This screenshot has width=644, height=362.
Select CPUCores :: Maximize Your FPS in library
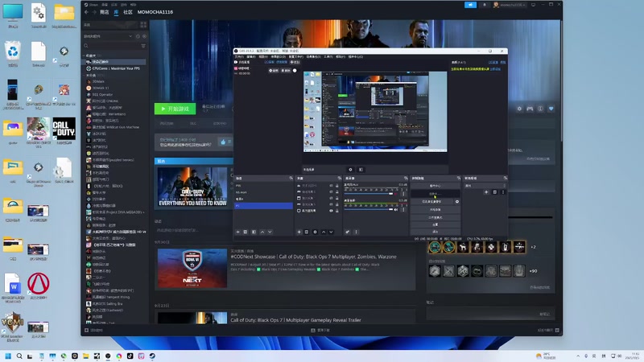coord(117,68)
